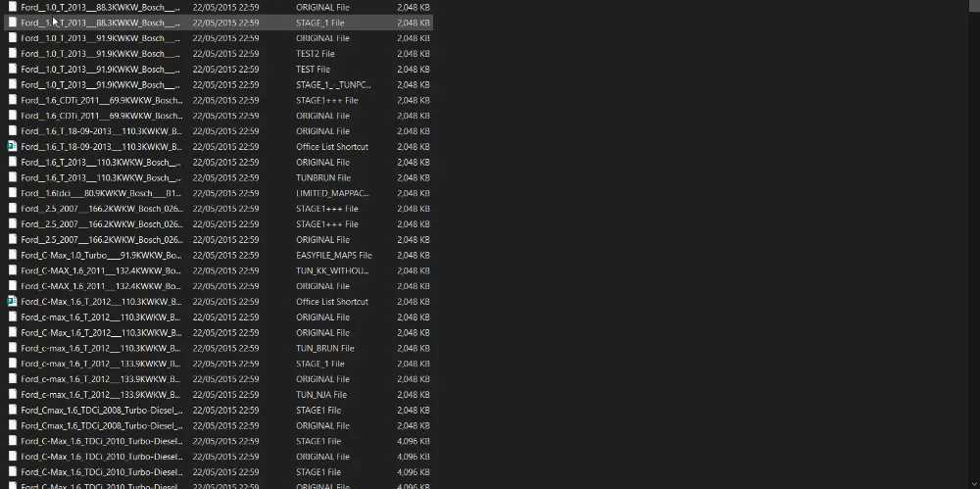Screen dimensions: 980x489
Task: Click 'TEST2 File' type cell
Action: pyautogui.click(x=315, y=54)
